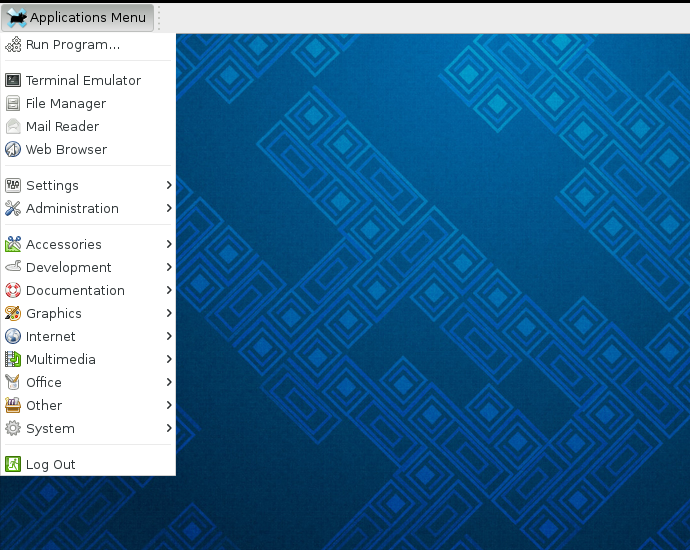This screenshot has height=550, width=690.
Task: Click the panel handle beside Applications Menu
Action: point(159,17)
